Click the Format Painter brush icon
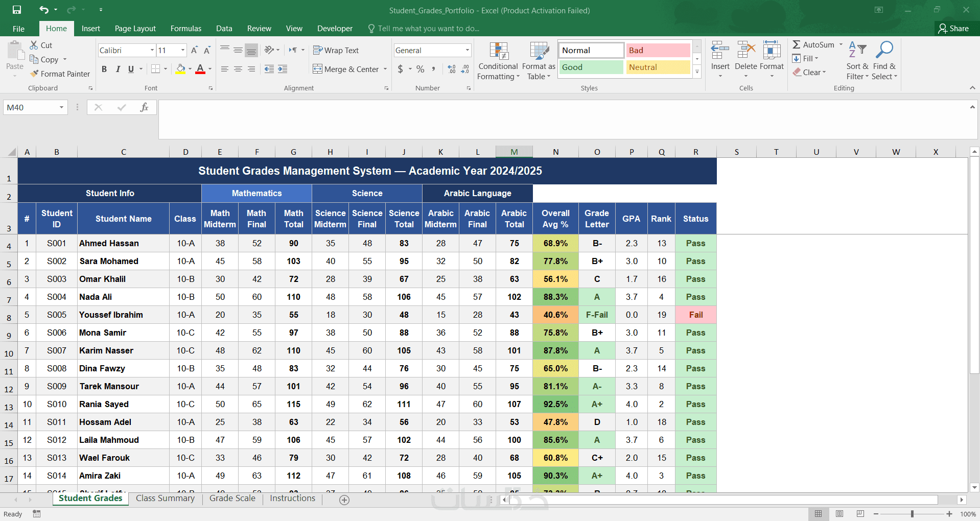 click(34, 74)
